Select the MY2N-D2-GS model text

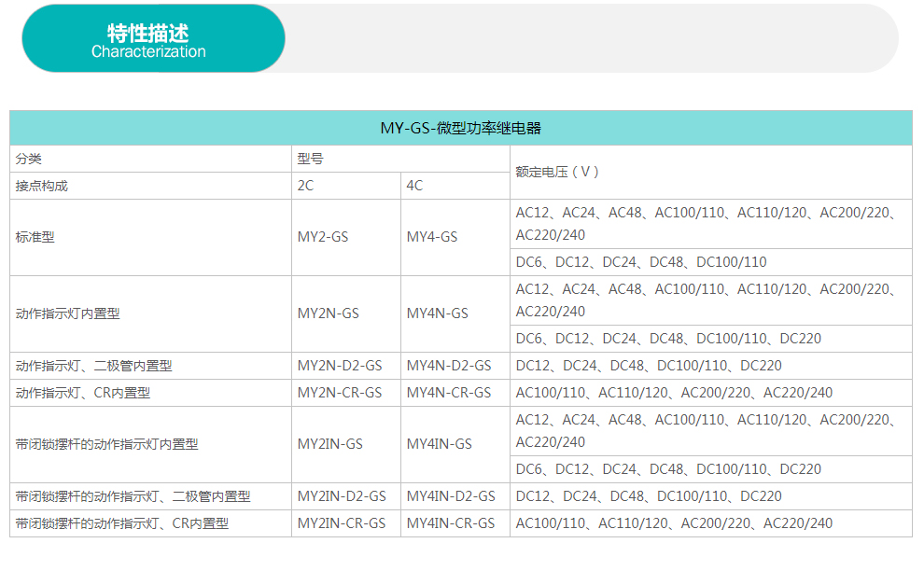(x=339, y=366)
